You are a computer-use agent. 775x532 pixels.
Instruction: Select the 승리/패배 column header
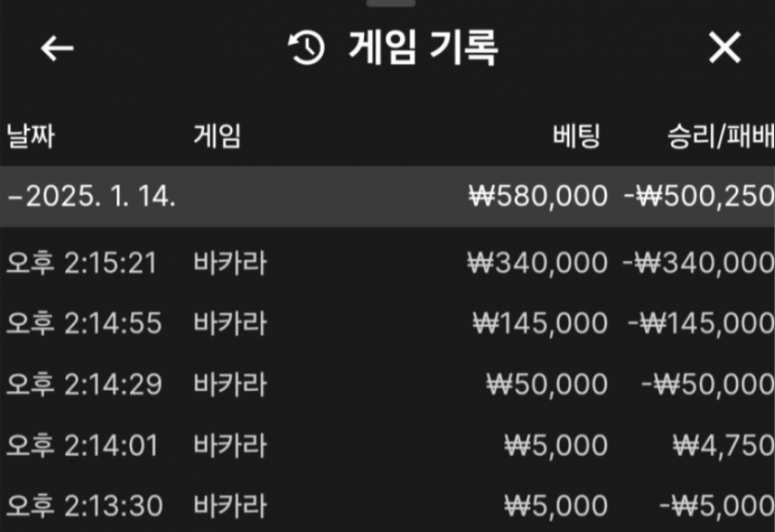coord(720,136)
